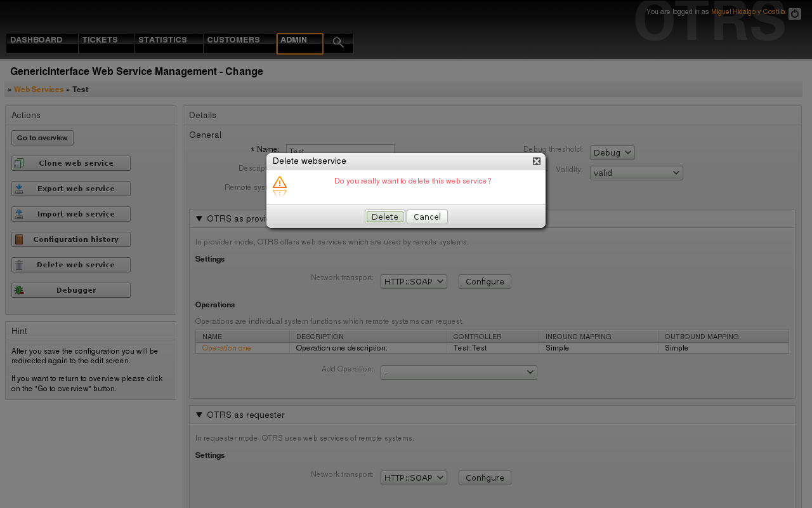Click Cancel in the delete dialog
The image size is (812, 508).
click(427, 217)
